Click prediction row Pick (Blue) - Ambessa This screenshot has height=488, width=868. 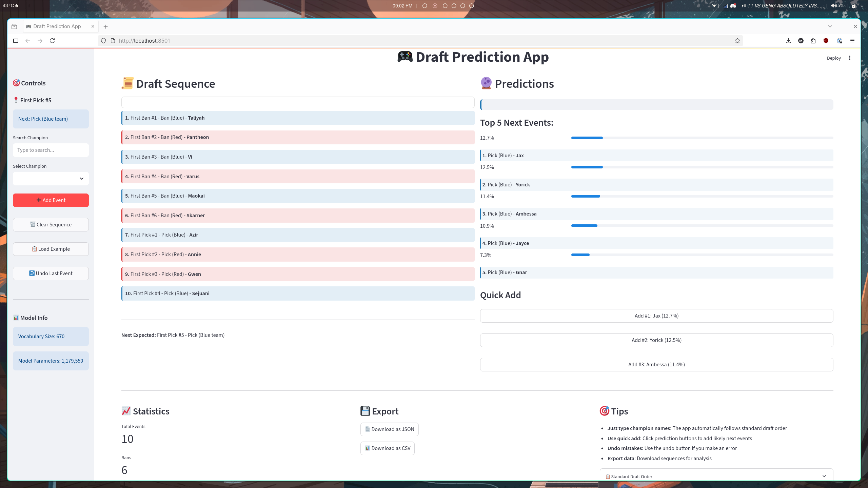click(x=656, y=214)
